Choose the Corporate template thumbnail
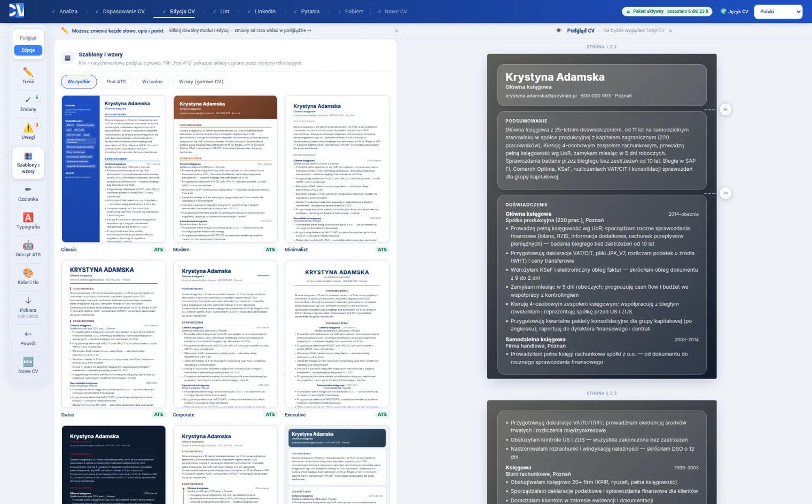The height and width of the screenshot is (504, 812). click(225, 334)
